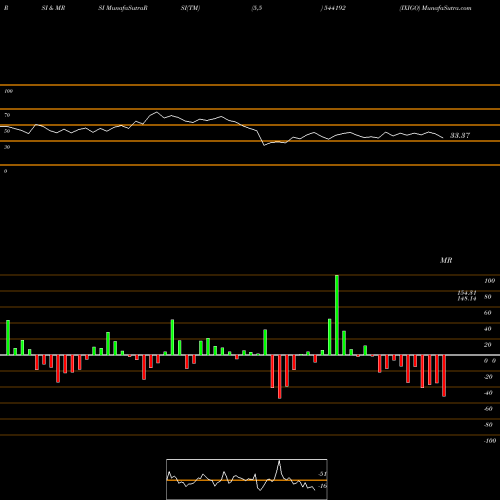The width and height of the screenshot is (500, 500).
Task: Click the 154.81 value label
Action: click(x=467, y=293)
